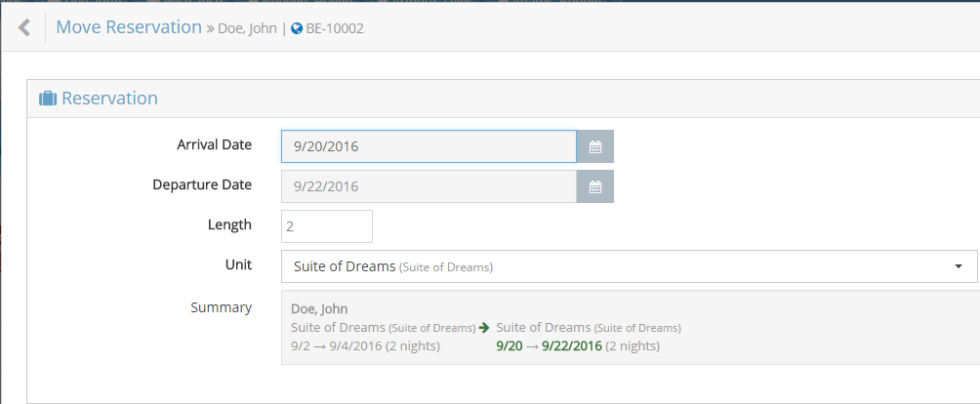
Task: Click the green arrow in Summary
Action: pos(484,328)
